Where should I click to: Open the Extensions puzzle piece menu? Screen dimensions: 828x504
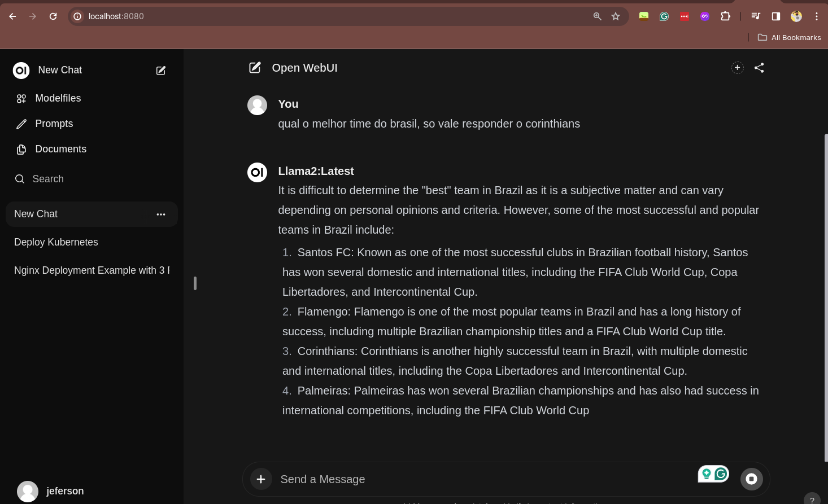pos(726,16)
